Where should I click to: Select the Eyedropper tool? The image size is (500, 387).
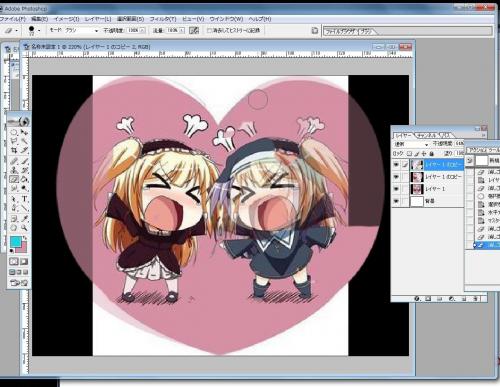[x=24, y=219]
